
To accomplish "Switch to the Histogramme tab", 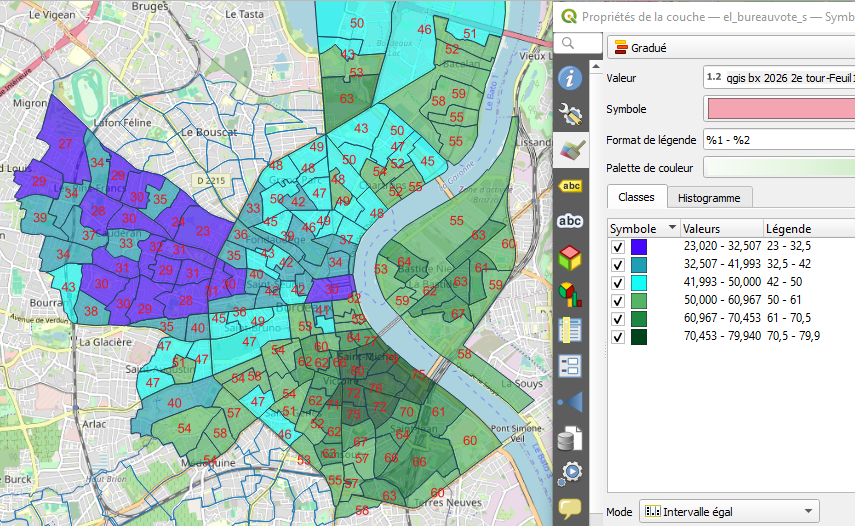I will pyautogui.click(x=709, y=198).
